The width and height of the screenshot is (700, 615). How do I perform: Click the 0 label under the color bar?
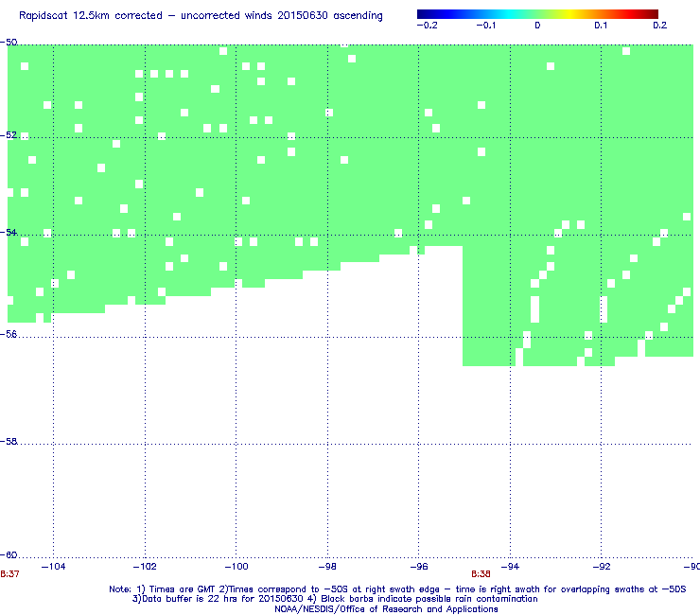point(537,26)
